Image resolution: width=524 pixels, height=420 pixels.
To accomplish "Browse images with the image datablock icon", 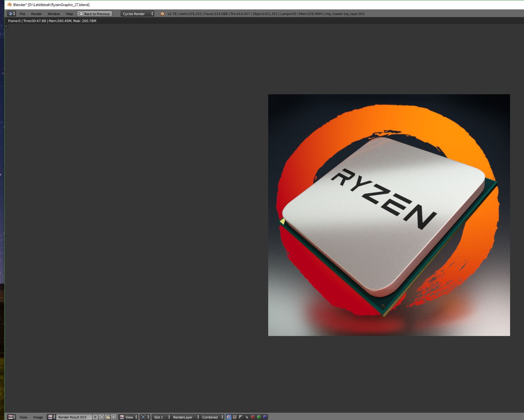I will 52,417.
